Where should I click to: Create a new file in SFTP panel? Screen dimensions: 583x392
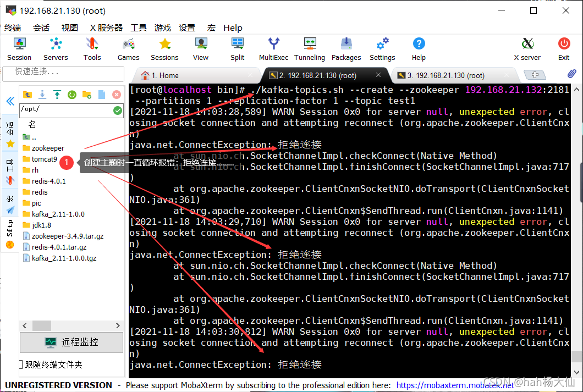click(102, 95)
